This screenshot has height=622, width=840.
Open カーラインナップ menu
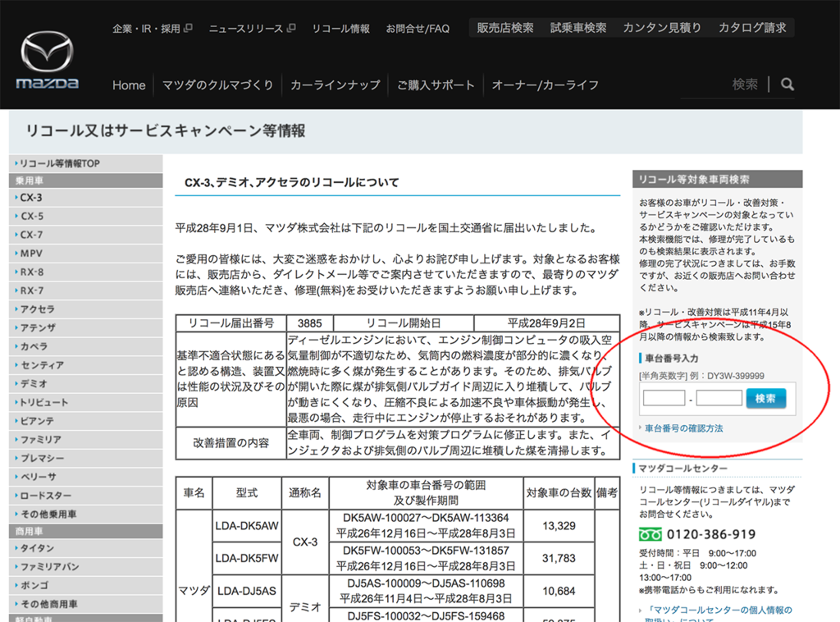click(335, 85)
